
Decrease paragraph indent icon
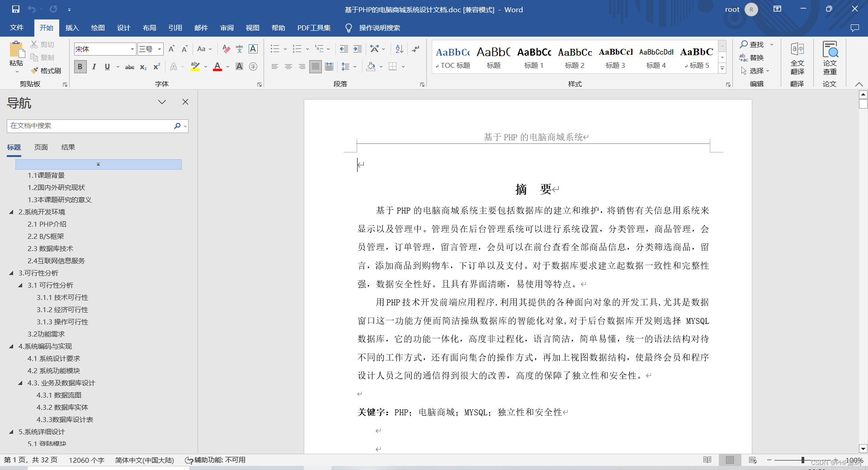point(344,49)
